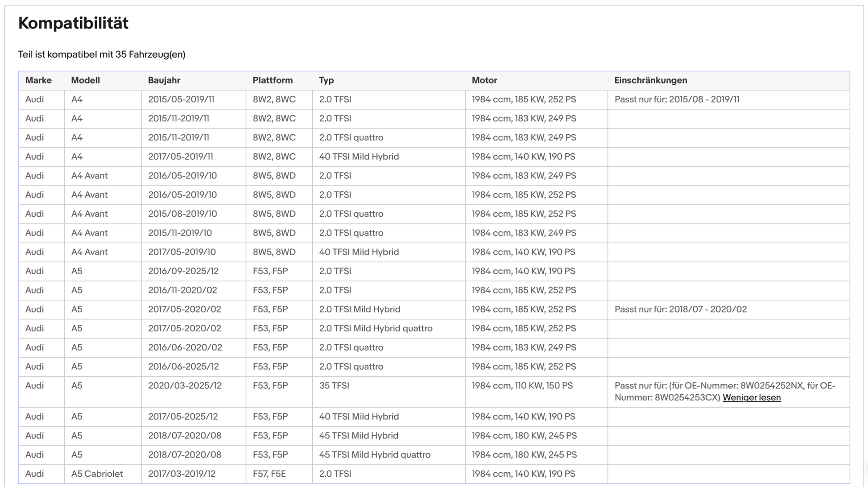This screenshot has width=868, height=487.
Task: Click the Marke column header
Action: pos(38,80)
